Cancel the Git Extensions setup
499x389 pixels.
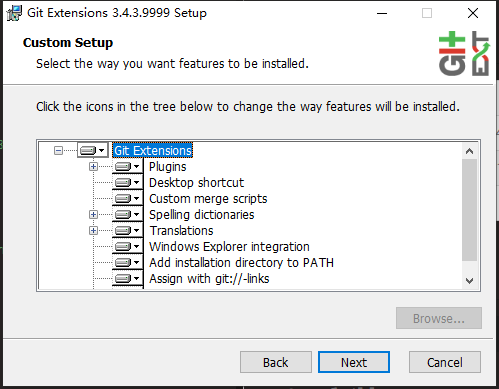[x=445, y=362]
